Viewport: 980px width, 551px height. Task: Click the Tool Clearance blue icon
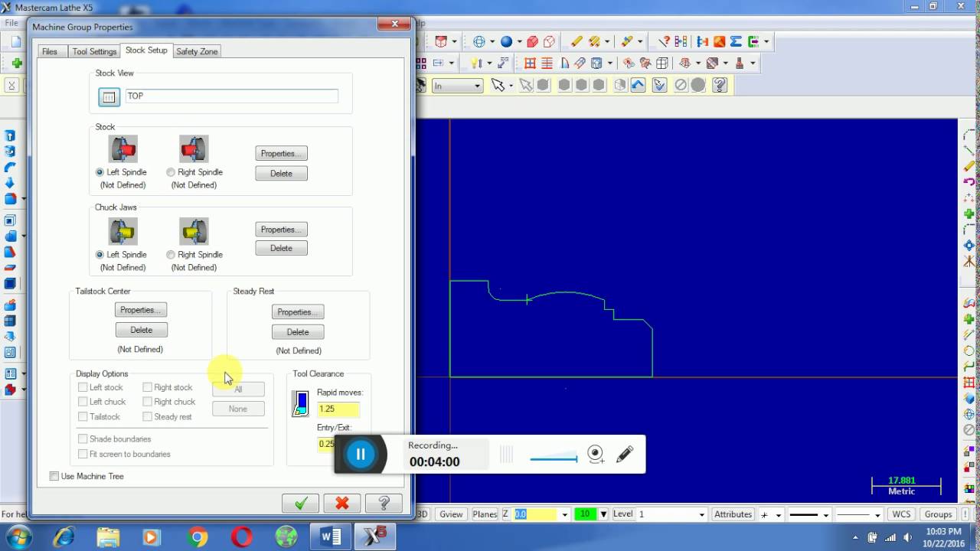301,403
